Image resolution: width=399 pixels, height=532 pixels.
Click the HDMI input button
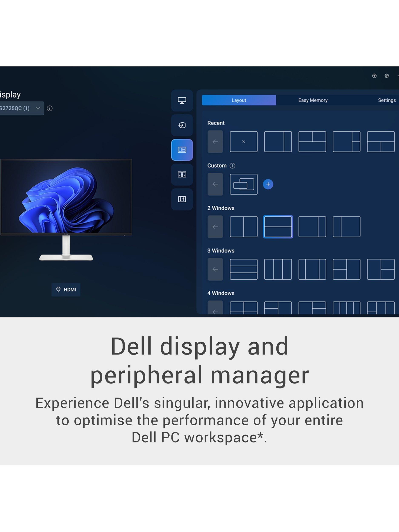pyautogui.click(x=66, y=290)
